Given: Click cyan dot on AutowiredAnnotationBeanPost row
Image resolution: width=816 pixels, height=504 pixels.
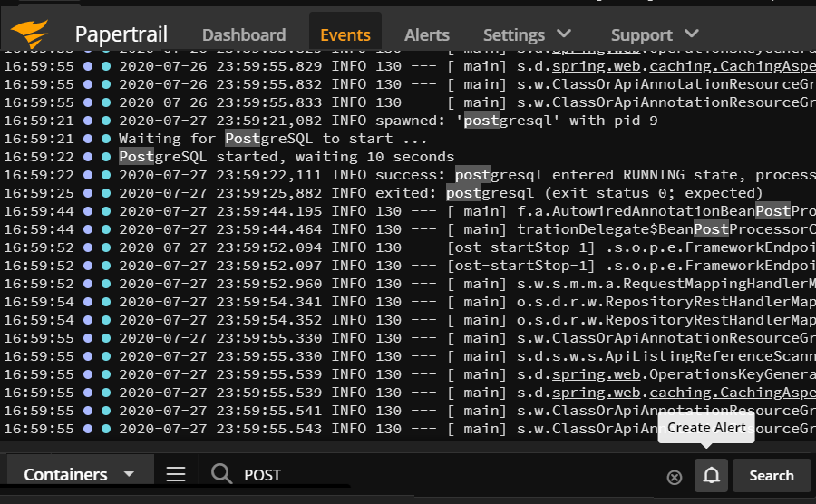Looking at the screenshot, I should coord(106,212).
